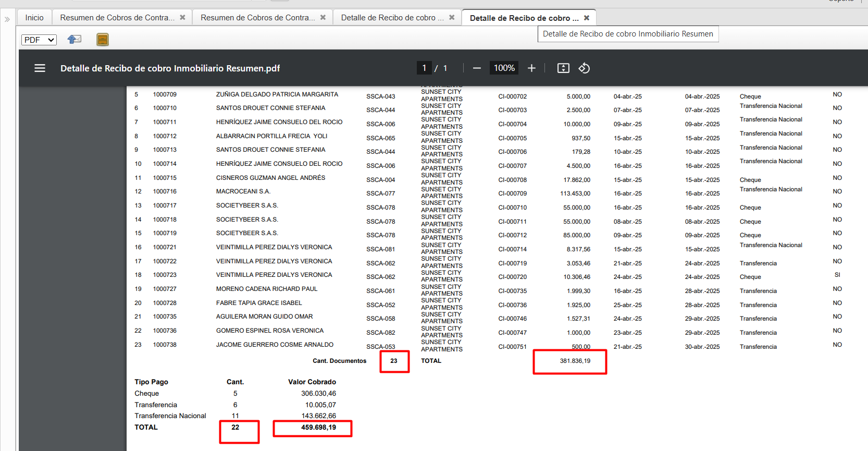Click the brown archive cabinet icon
The image size is (868, 451).
point(103,40)
